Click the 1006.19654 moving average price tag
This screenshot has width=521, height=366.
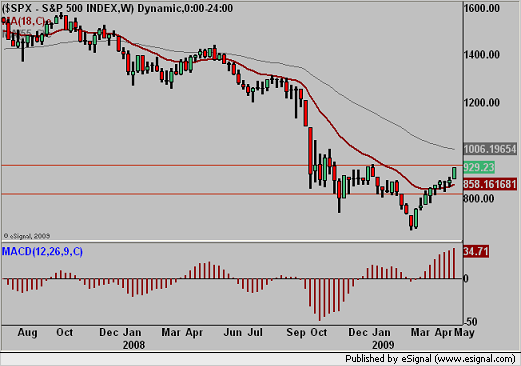[x=490, y=149]
